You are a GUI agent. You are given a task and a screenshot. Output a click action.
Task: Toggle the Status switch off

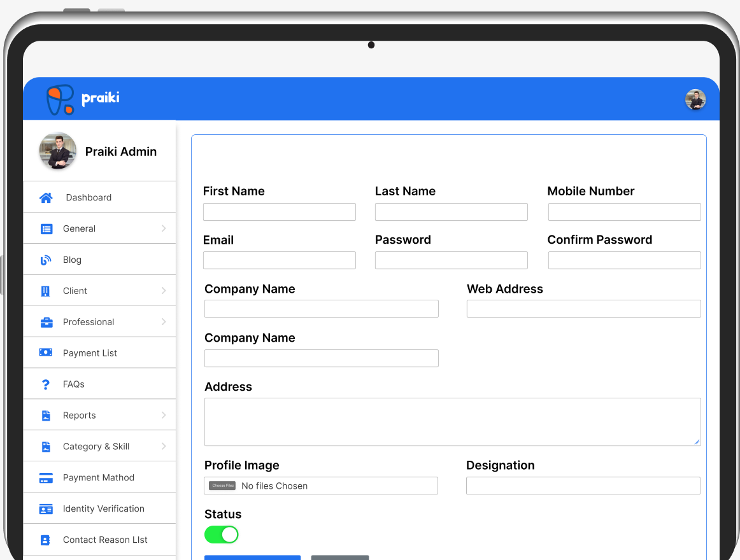(x=222, y=535)
